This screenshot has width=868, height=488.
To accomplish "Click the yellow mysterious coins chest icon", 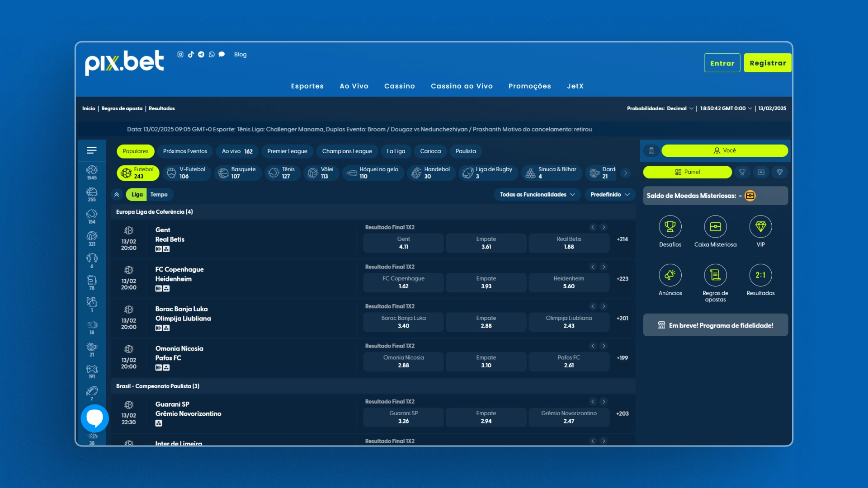I will 750,196.
